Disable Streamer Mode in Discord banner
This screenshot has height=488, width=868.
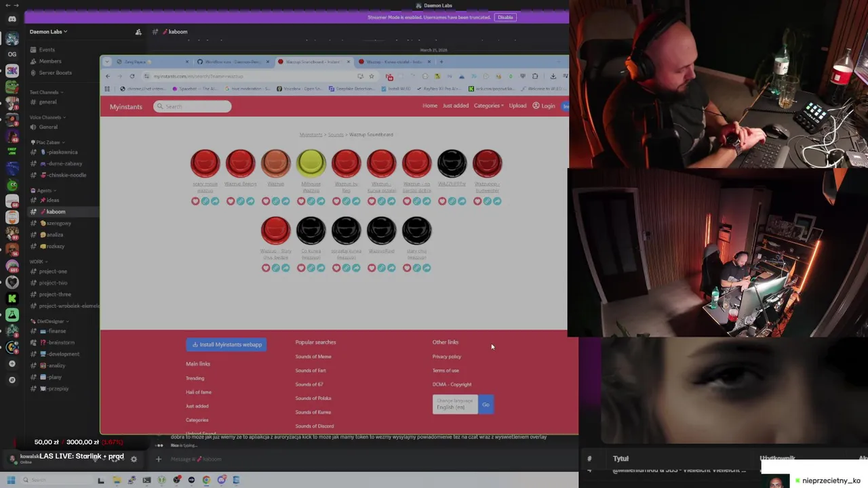[x=505, y=17]
